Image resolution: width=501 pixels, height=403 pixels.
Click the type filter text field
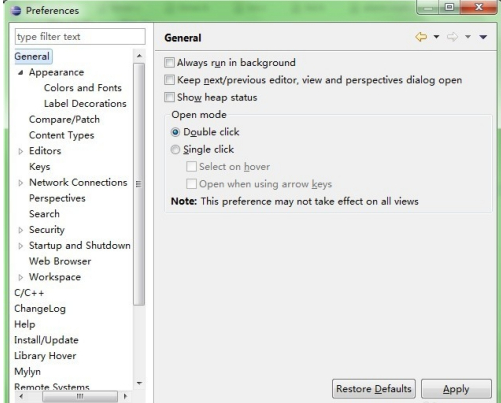tap(80, 37)
